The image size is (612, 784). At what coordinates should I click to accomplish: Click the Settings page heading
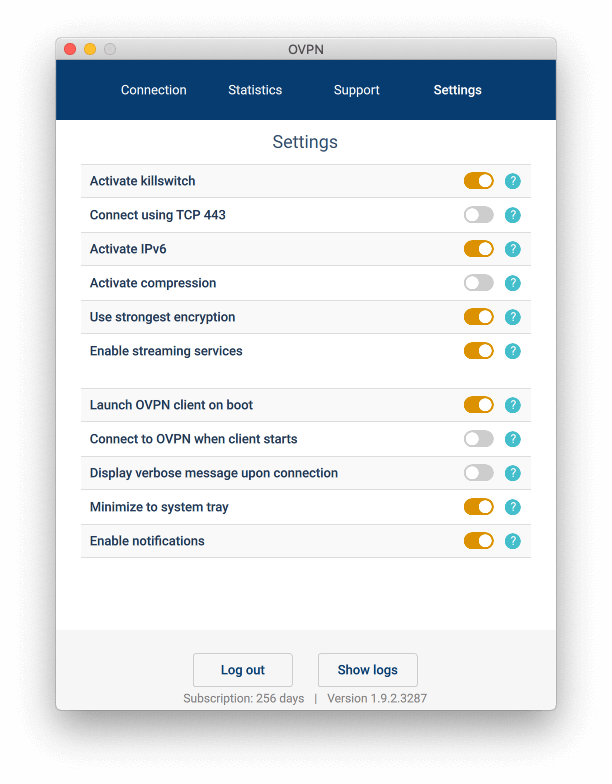(305, 142)
